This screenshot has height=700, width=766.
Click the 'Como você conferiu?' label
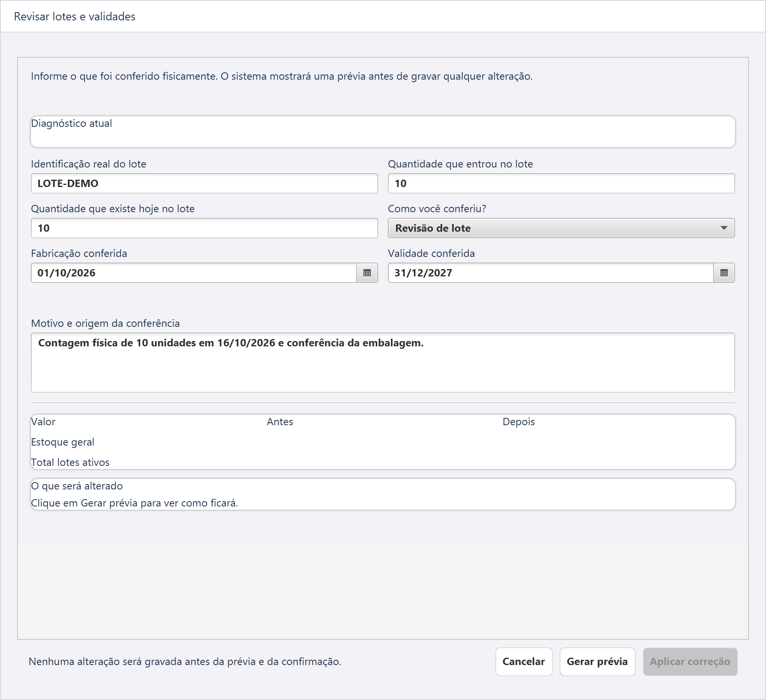(437, 209)
